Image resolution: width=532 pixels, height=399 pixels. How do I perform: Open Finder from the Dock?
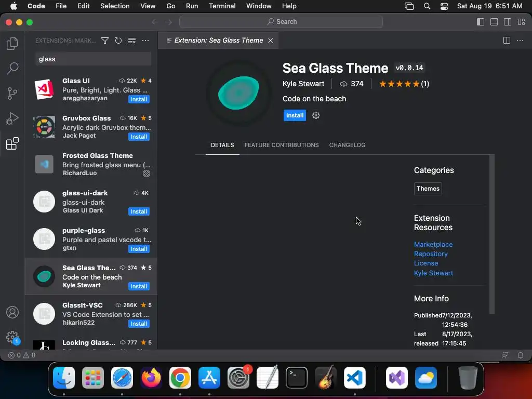[64, 378]
